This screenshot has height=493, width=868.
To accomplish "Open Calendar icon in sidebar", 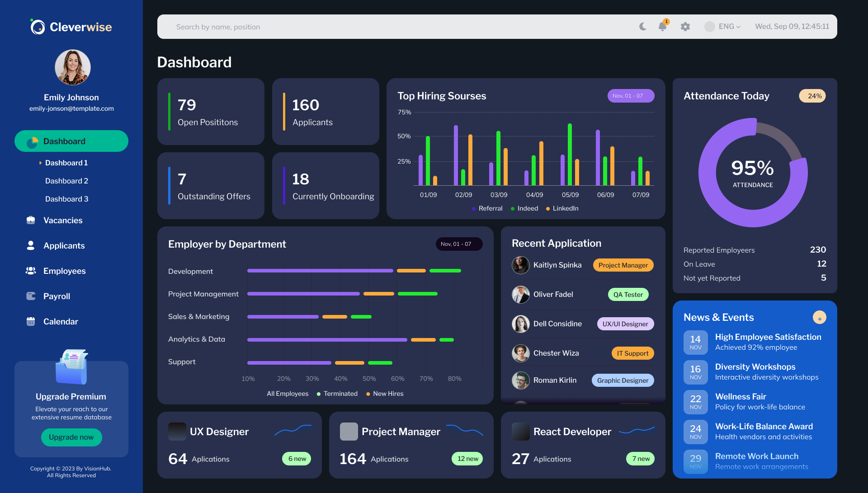I will (x=31, y=321).
